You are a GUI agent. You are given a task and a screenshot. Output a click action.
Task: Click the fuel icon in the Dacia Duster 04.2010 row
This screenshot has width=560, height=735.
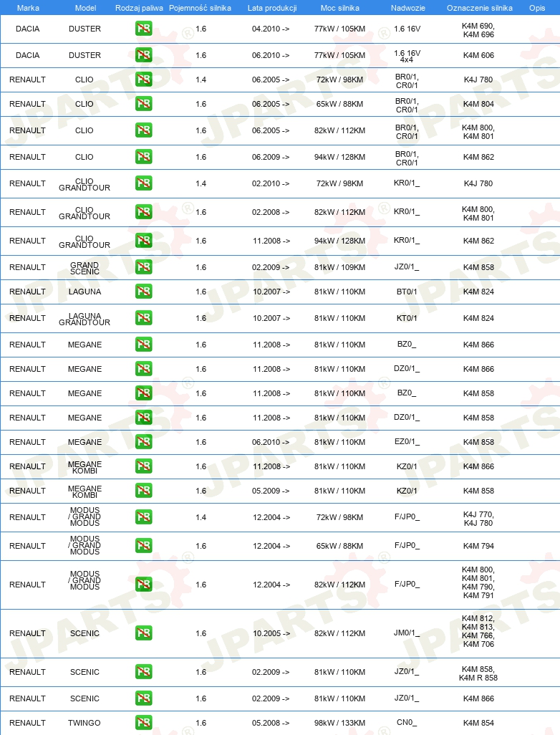point(143,29)
